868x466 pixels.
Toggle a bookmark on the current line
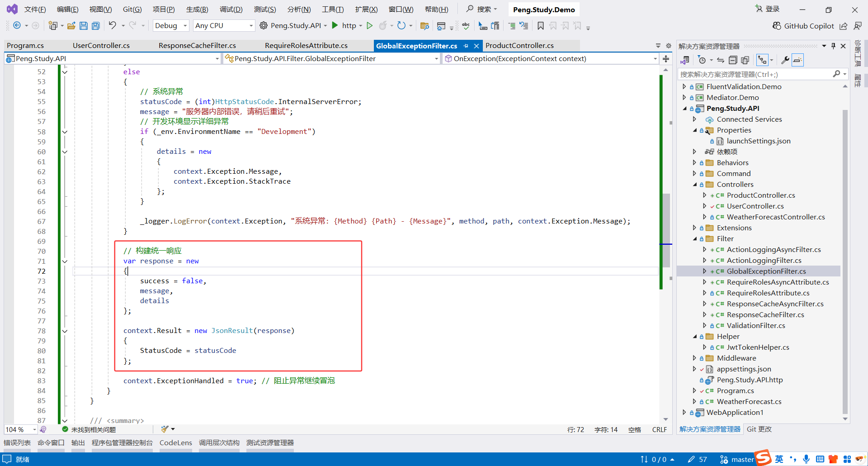pos(541,26)
